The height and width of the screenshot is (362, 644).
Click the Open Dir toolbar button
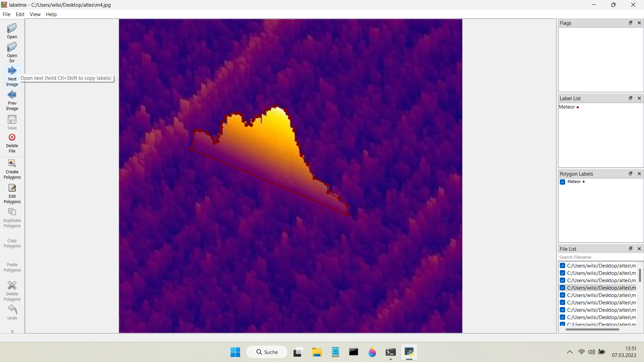(12, 53)
